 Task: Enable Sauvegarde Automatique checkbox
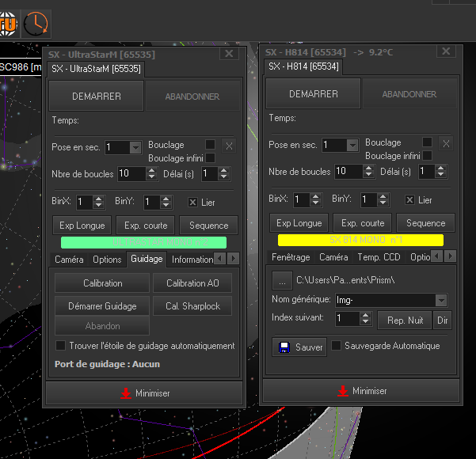pos(337,346)
